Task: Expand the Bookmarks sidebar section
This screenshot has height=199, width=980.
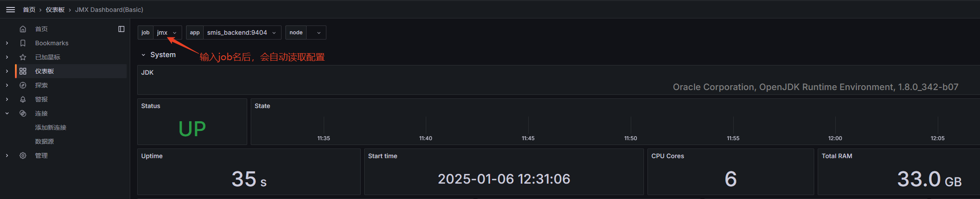Action: (x=7, y=43)
